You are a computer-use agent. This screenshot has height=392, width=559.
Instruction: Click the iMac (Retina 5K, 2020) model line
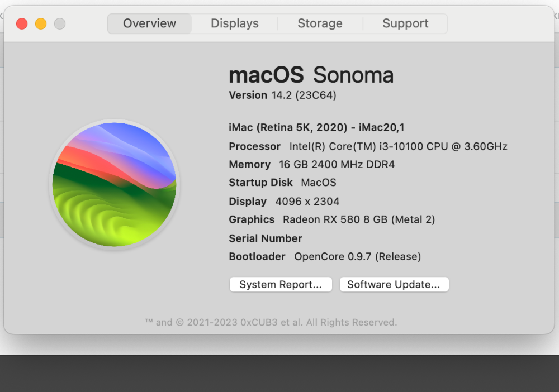click(316, 127)
